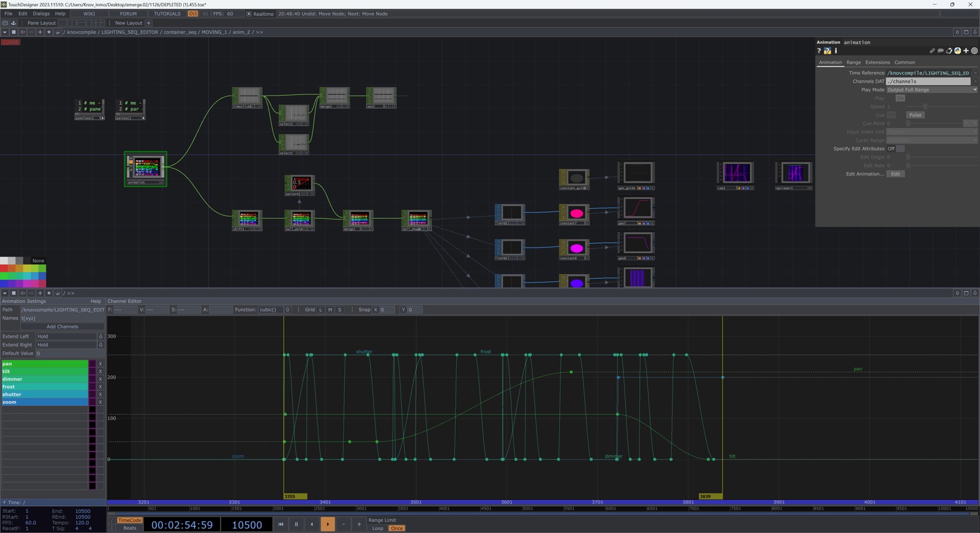The width and height of the screenshot is (980, 533).
Task: Switch to Extensions parameter tab
Action: 877,62
